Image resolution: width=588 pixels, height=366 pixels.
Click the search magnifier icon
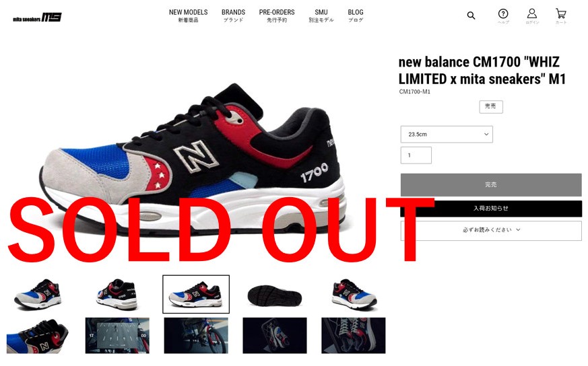471,15
